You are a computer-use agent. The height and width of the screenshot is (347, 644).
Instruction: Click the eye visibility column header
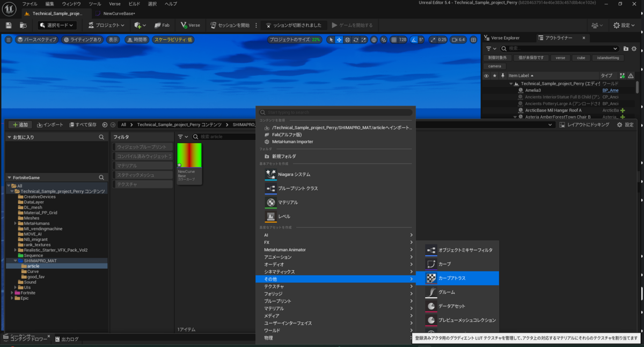pos(486,76)
